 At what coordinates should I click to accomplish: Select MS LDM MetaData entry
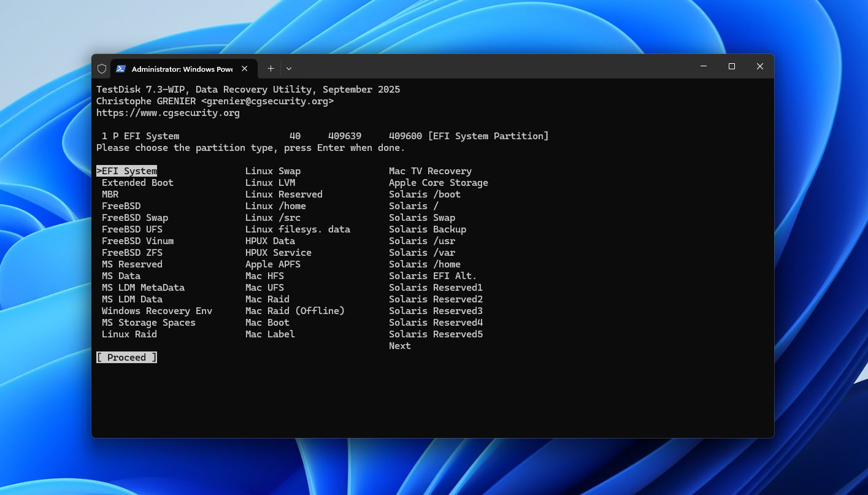(143, 288)
